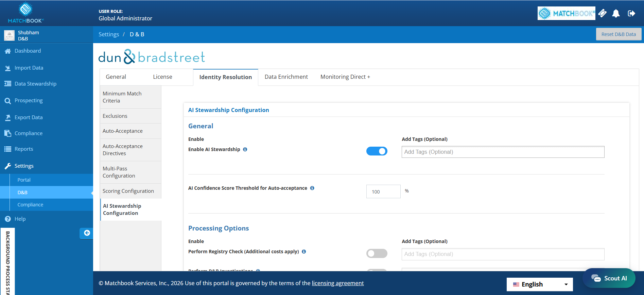644x295 pixels.
Task: Click the Import Data icon
Action: pos(7,68)
